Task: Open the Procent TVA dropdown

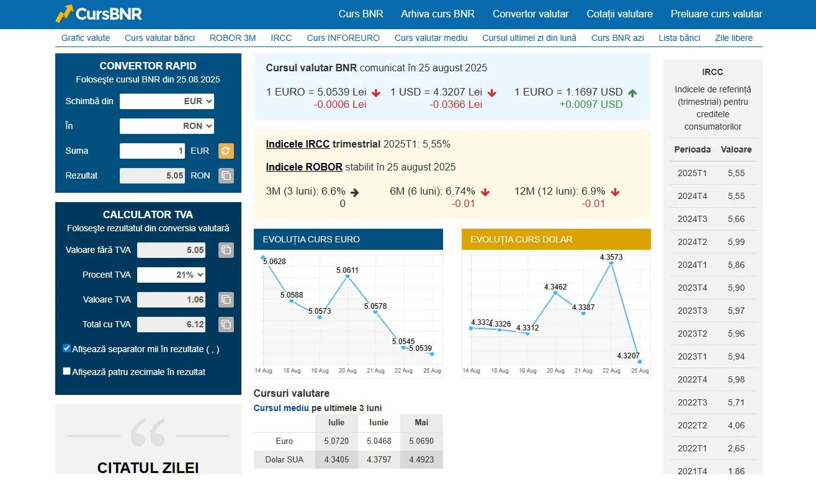Action: [171, 275]
